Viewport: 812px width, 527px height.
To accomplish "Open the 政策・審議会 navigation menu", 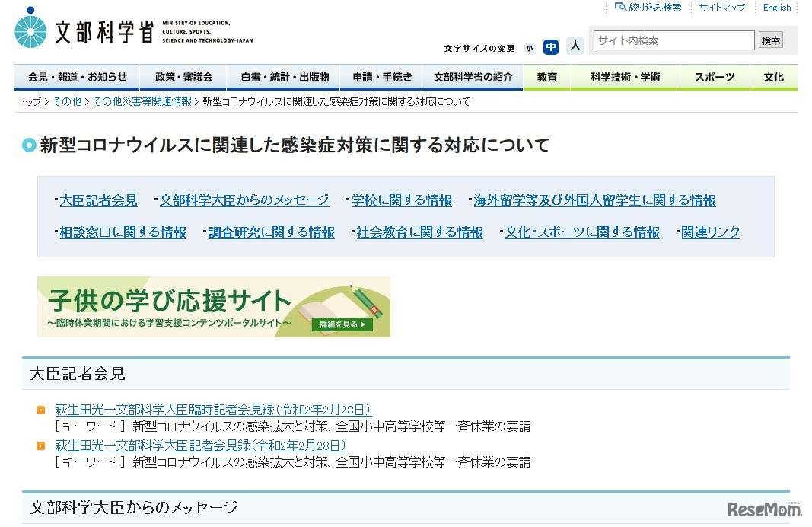I will click(185, 76).
